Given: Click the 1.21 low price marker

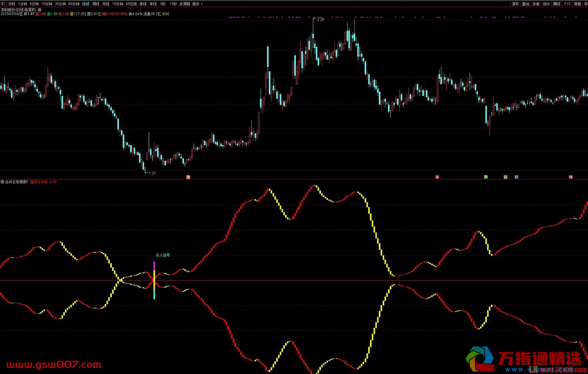Looking at the screenshot, I should pyautogui.click(x=152, y=173).
